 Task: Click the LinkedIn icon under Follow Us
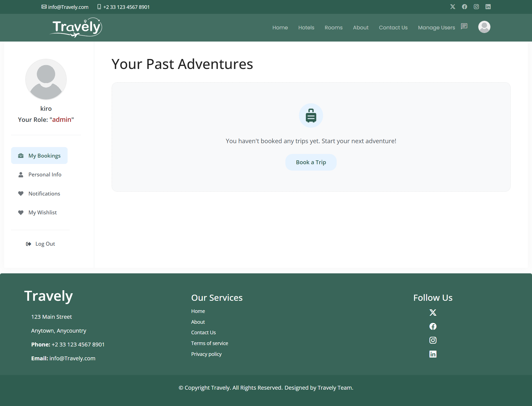tap(433, 354)
